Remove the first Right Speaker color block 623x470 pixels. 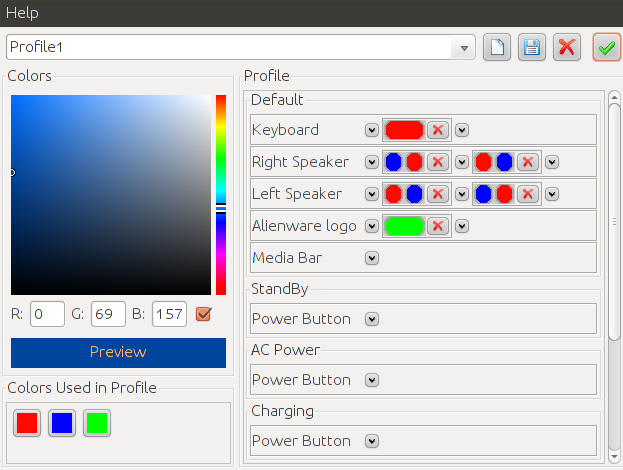438,162
